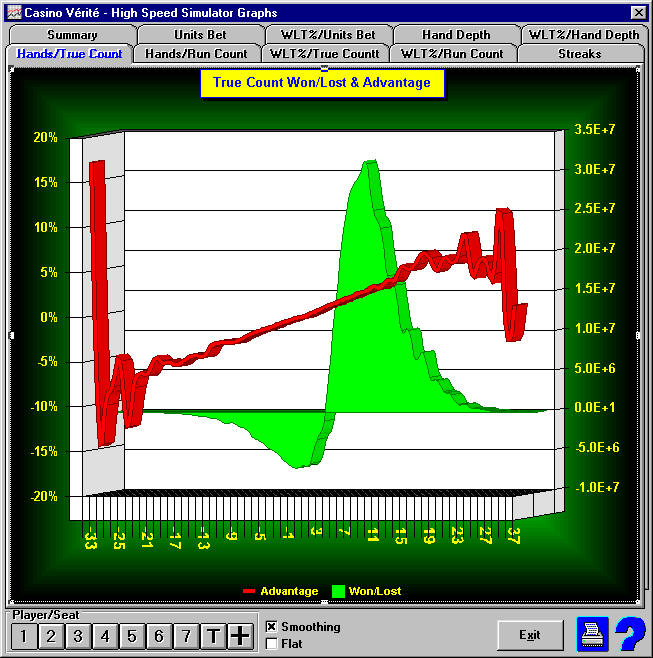Open the Units Bet tab
The width and height of the screenshot is (653, 658).
(x=200, y=35)
